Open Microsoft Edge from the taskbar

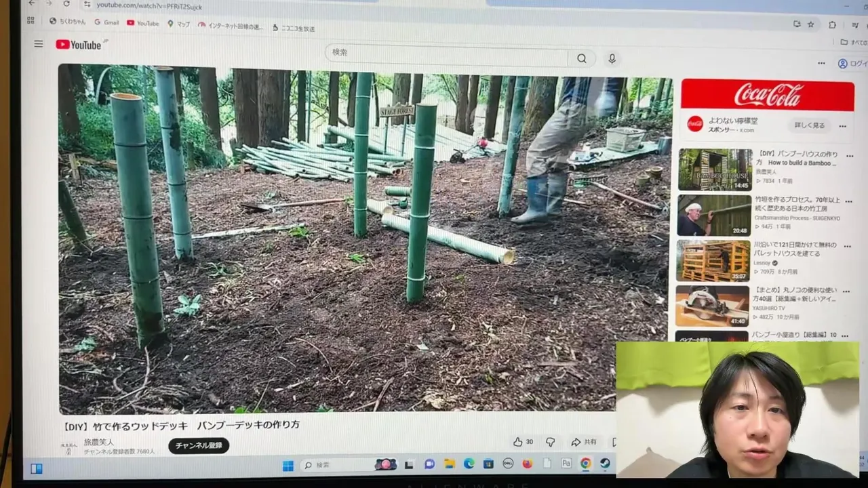point(469,464)
